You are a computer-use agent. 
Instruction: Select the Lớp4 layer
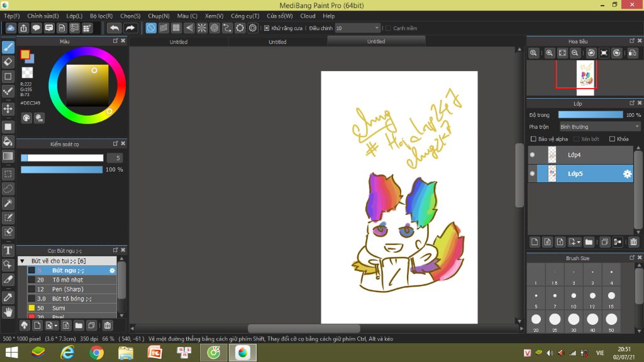(580, 155)
